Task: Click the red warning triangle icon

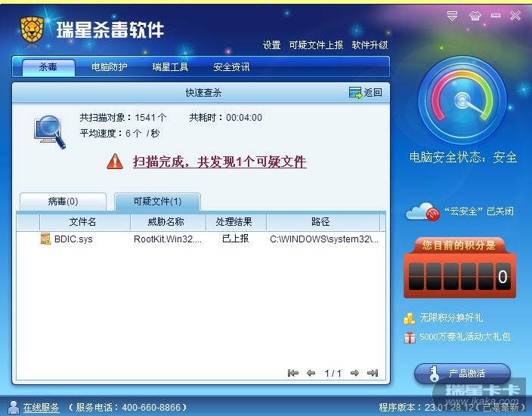Action: 115,162
